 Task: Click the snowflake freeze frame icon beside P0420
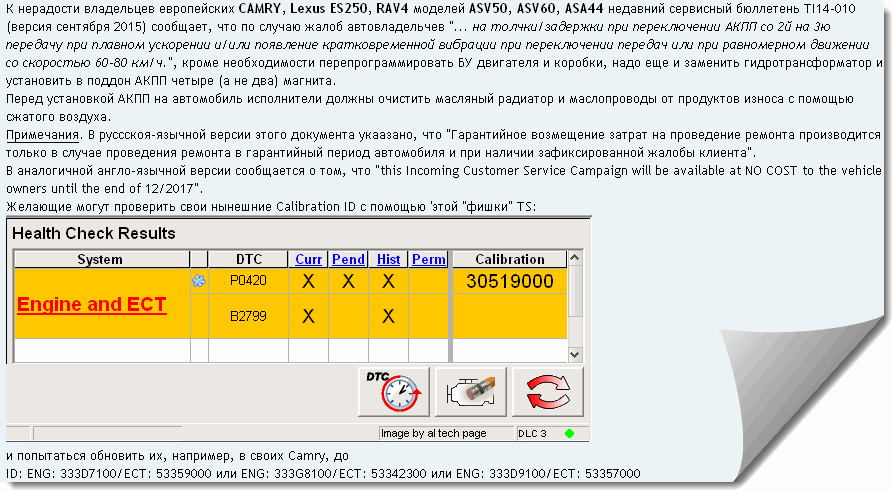pyautogui.click(x=198, y=282)
